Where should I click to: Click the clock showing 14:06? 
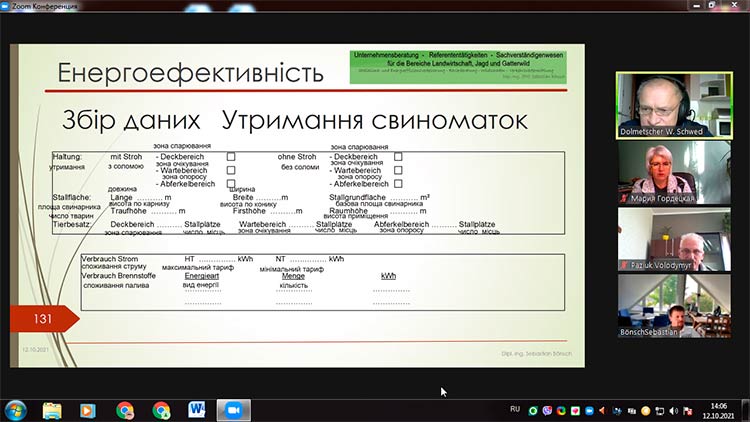[718, 411]
